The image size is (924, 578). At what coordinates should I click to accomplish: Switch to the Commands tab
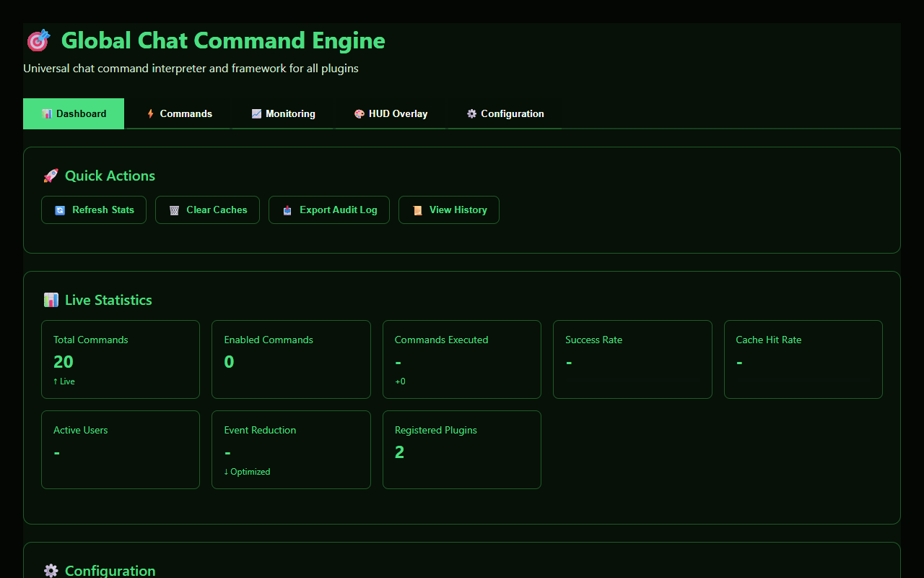[x=178, y=113]
